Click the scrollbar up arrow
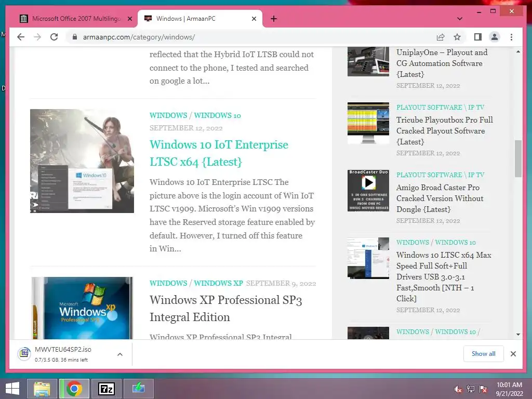532x399 pixels. [518, 51]
